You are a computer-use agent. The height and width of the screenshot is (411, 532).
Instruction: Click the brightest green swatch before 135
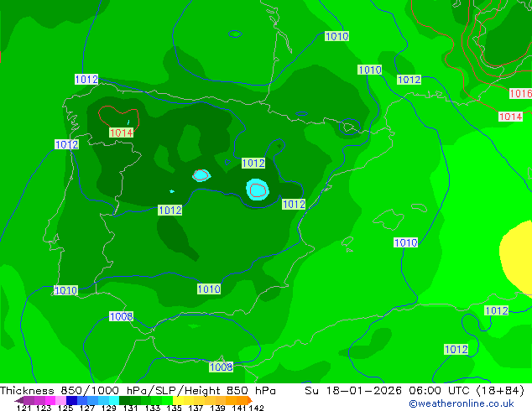(x=168, y=400)
